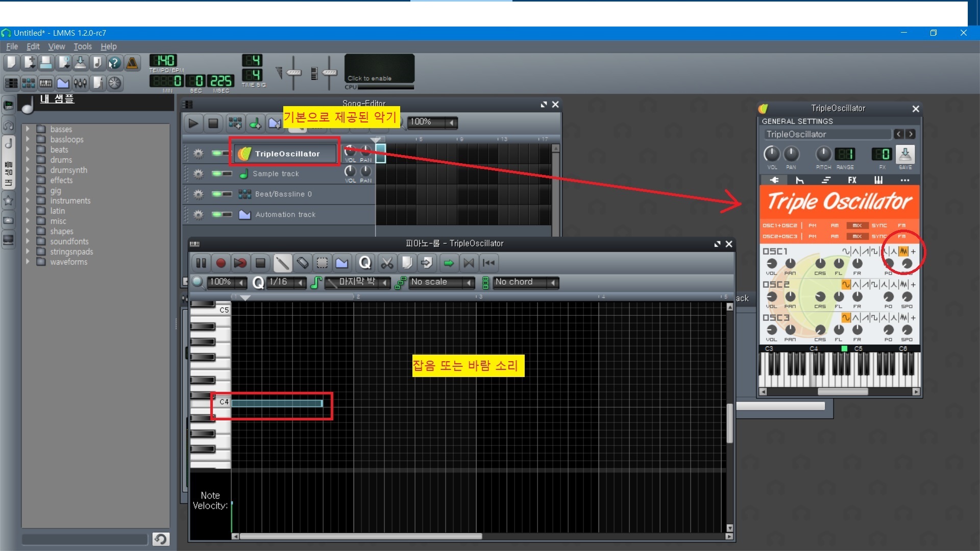980x551 pixels.
Task: Paste notes in piano roll
Action: click(427, 263)
